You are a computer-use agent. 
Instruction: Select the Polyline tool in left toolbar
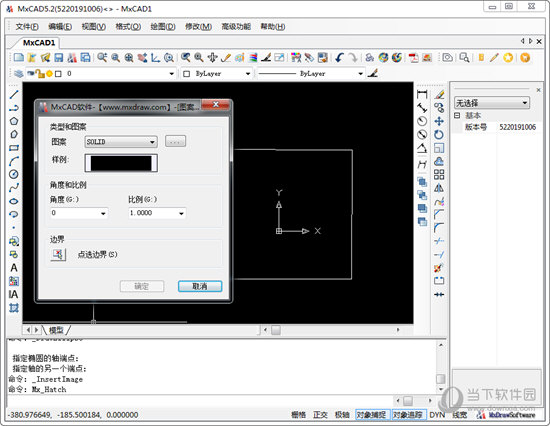[14, 108]
